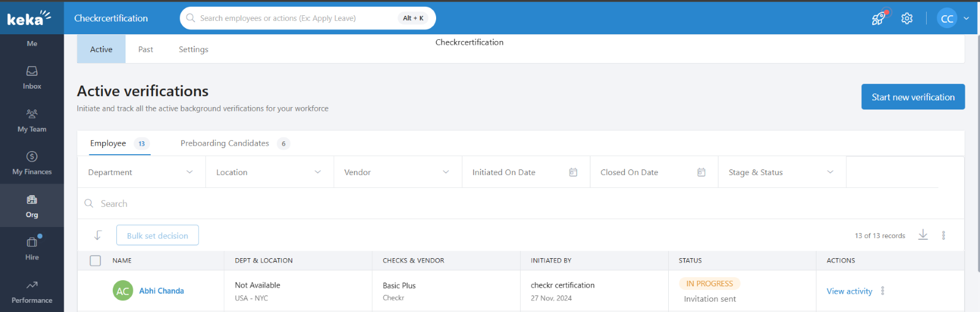The image size is (980, 312).
Task: Open the Vendor filter dropdown
Action: 397,173
